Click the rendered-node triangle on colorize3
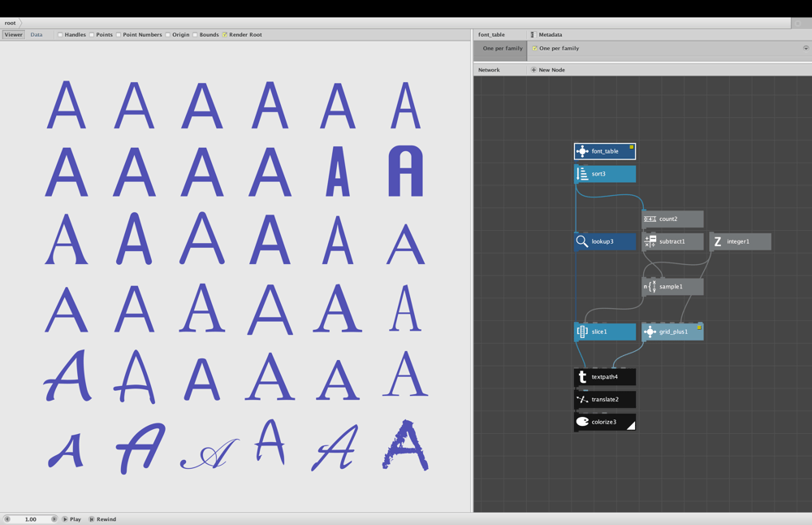Image resolution: width=812 pixels, height=525 pixels. coord(631,426)
